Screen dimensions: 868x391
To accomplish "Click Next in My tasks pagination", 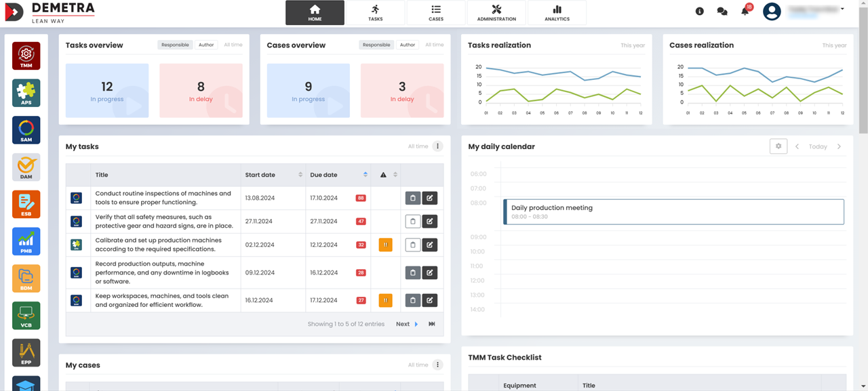I will (x=406, y=324).
